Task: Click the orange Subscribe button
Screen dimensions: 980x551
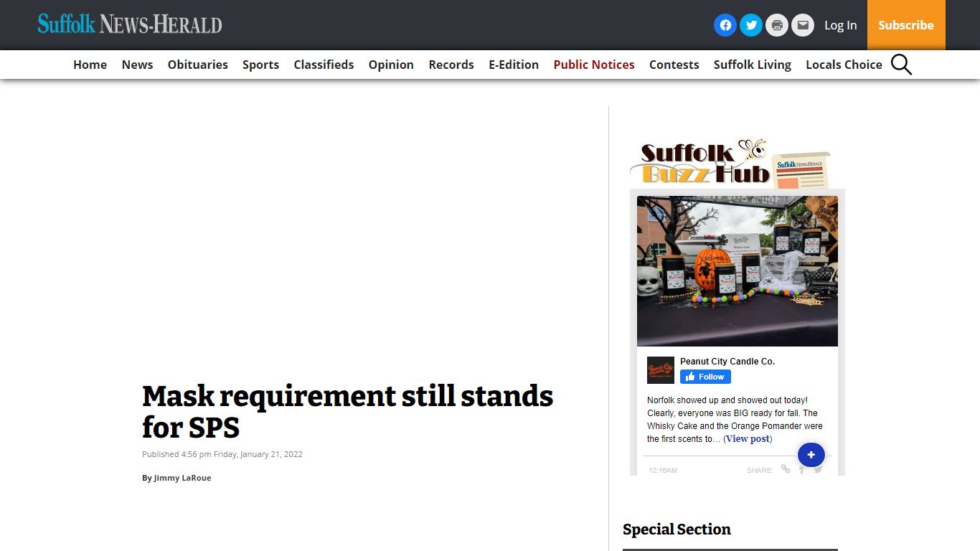Action: pos(906,25)
